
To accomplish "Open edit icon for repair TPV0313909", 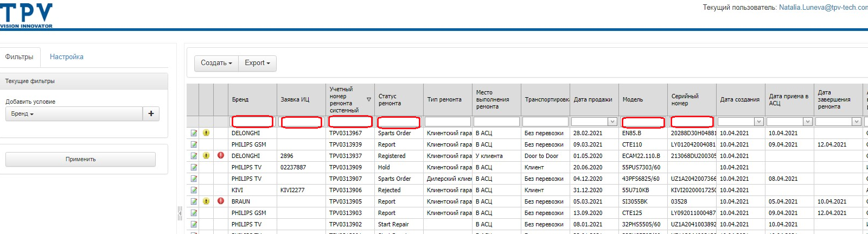I will coord(194,167).
